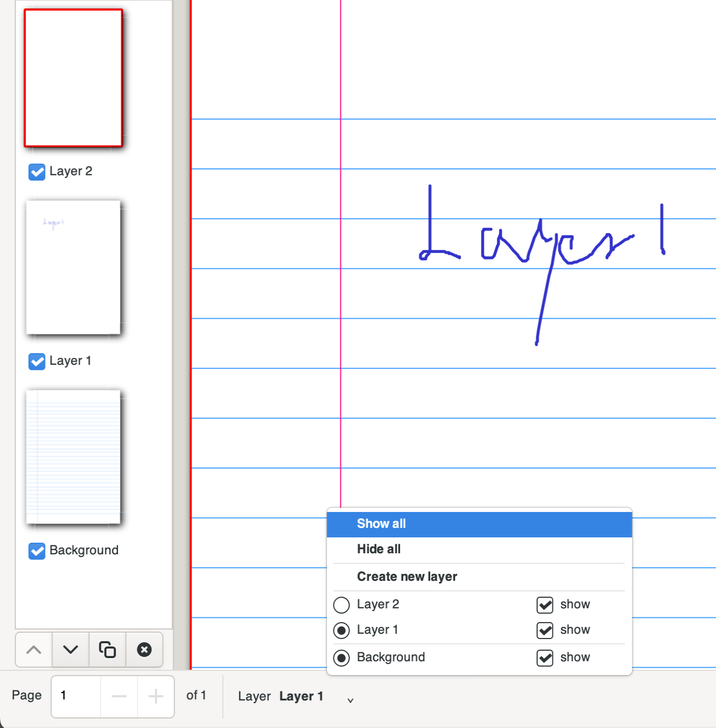Screen dimensions: 716x728
Task: Choose Show all from the layer menu
Action: (381, 524)
